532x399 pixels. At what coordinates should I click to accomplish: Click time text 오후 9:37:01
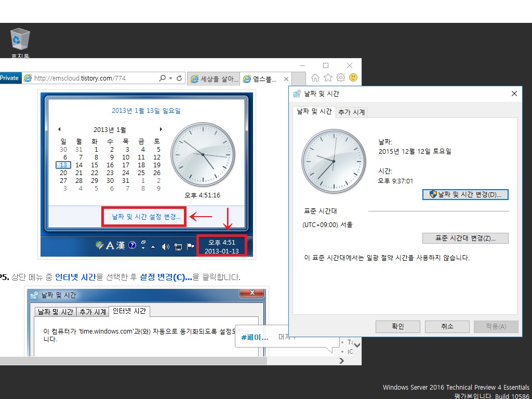point(395,181)
